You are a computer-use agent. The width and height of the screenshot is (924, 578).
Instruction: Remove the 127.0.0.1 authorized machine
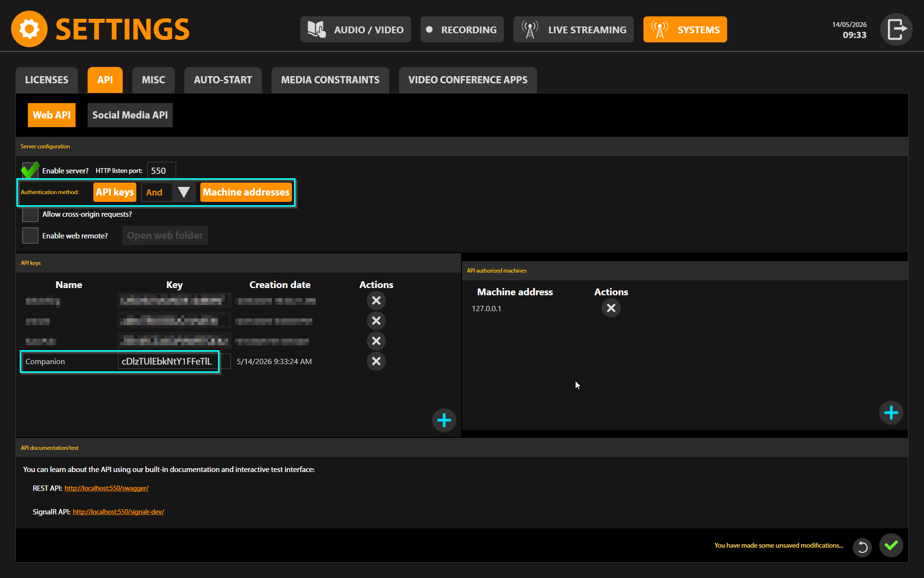tap(611, 308)
